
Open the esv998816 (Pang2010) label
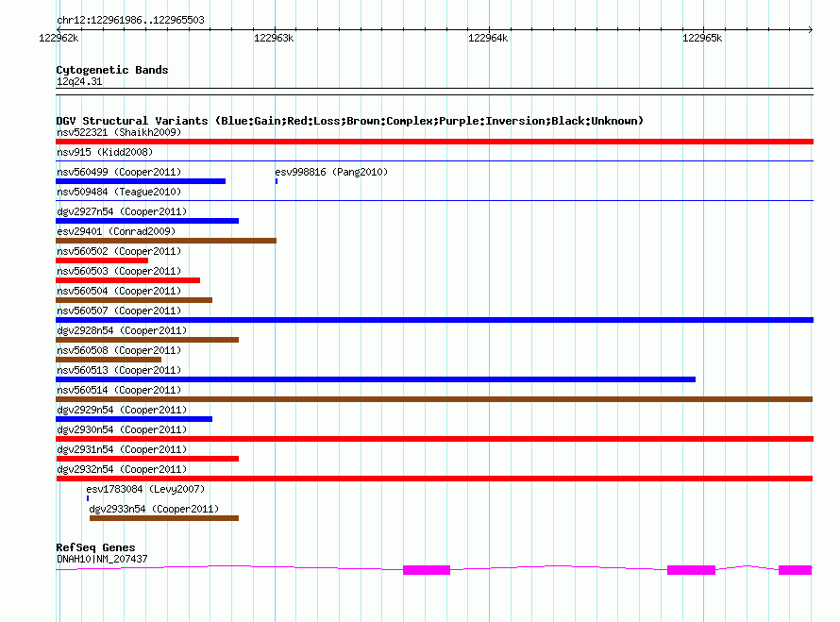pos(331,172)
